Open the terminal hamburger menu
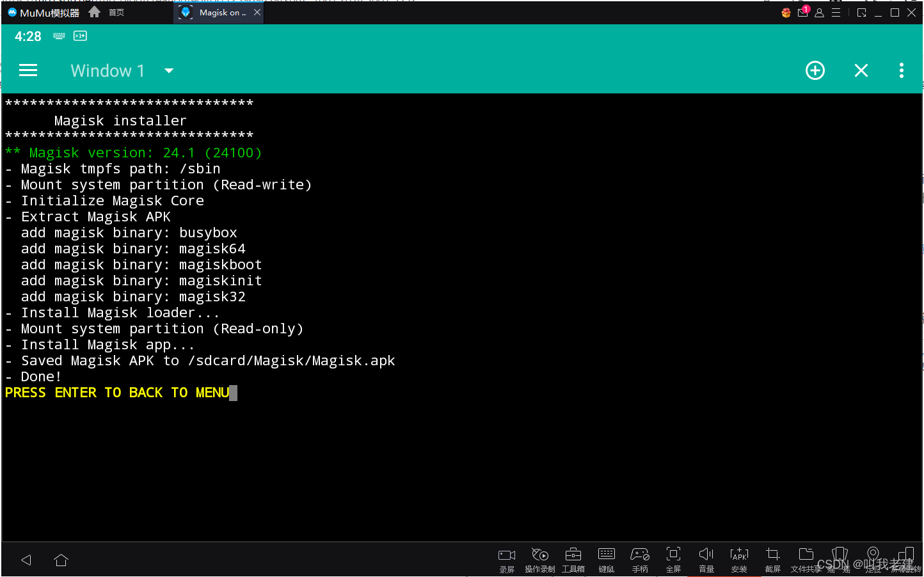Image resolution: width=924 pixels, height=577 pixels. pos(28,70)
